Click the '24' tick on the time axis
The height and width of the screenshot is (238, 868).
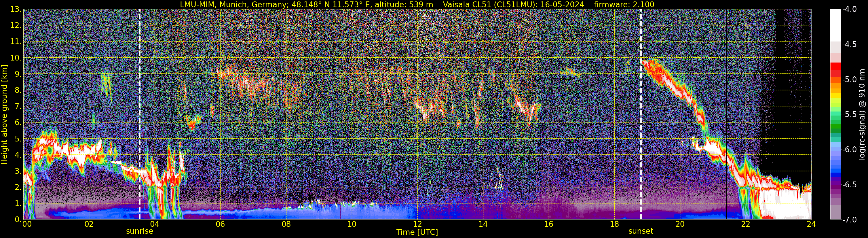pyautogui.click(x=811, y=224)
